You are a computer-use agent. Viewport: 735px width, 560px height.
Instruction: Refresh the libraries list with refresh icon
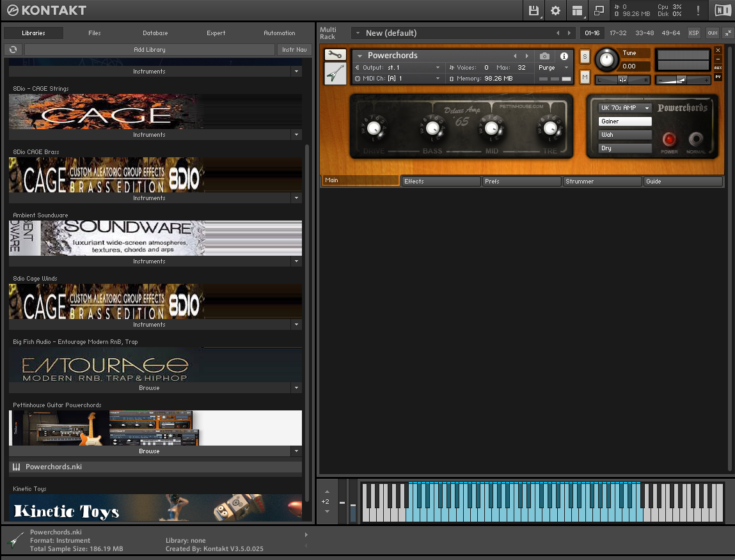click(x=13, y=50)
